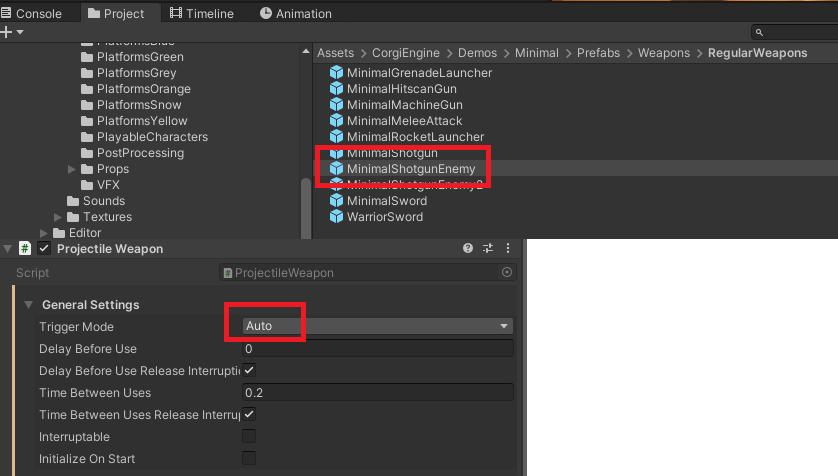Viewport: 838px width, 476px height.
Task: Go to Minimal in breadcrumb
Action: (x=537, y=53)
